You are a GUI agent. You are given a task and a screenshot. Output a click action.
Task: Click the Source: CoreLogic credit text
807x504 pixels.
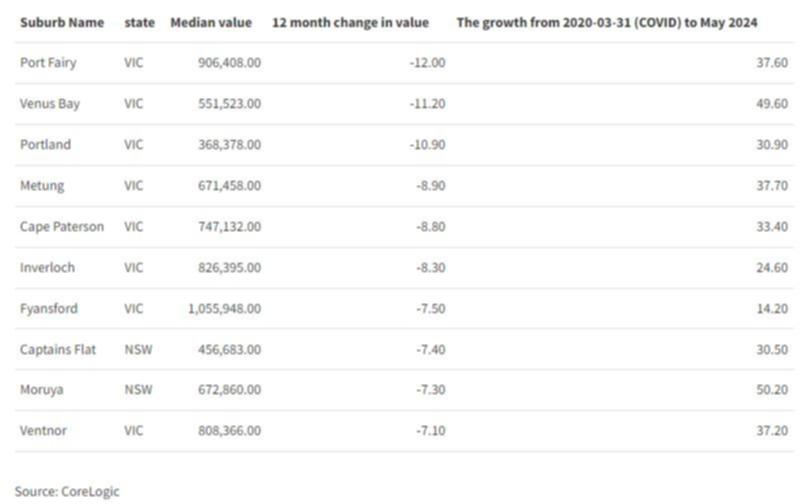67,492
